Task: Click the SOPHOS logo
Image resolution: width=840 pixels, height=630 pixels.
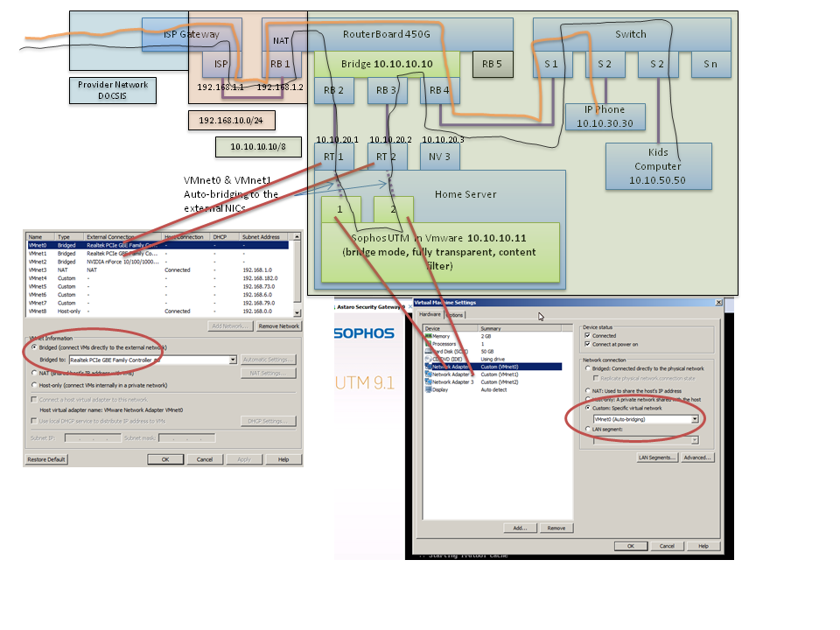Action: tap(364, 333)
